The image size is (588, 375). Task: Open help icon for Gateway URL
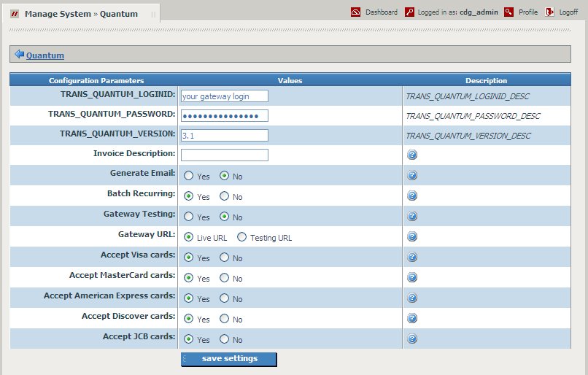[x=412, y=236]
